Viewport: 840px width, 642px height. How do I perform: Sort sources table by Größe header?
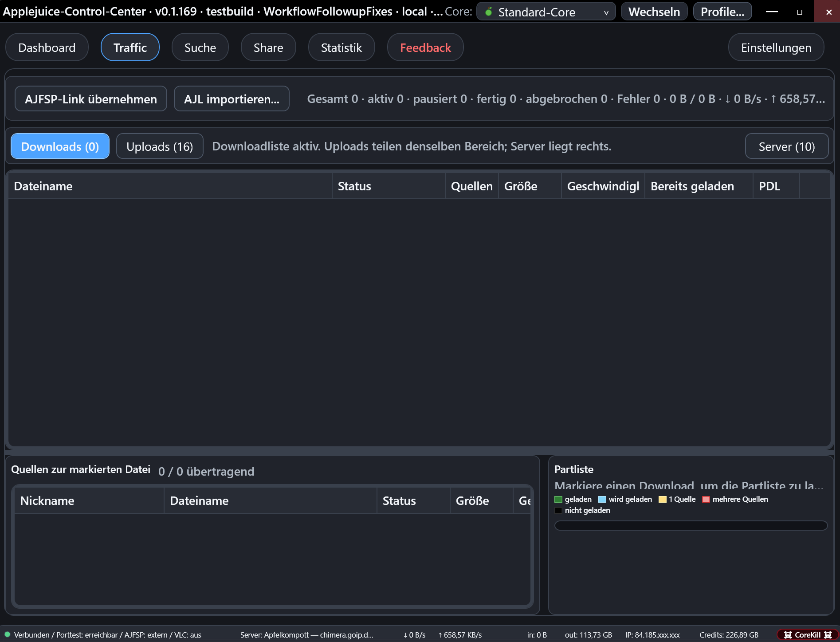click(x=482, y=501)
